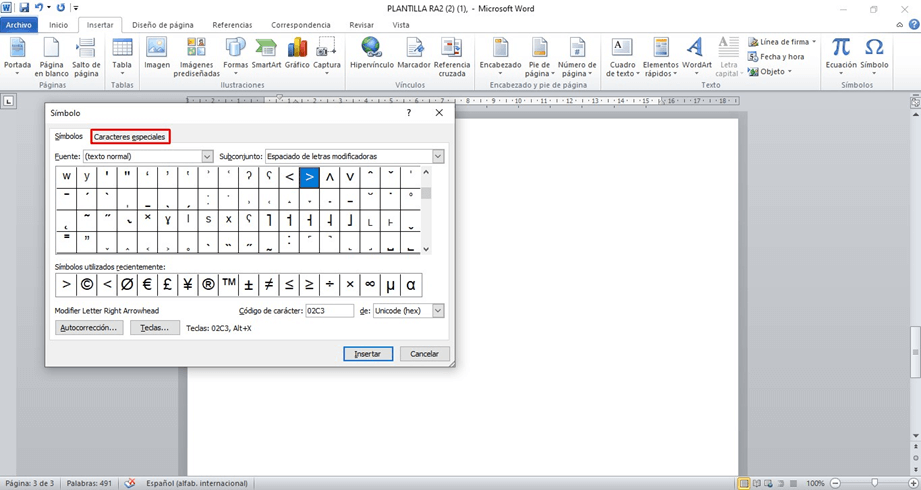The height and width of the screenshot is (490, 921).
Task: Open the Referencias tab
Action: click(x=232, y=25)
